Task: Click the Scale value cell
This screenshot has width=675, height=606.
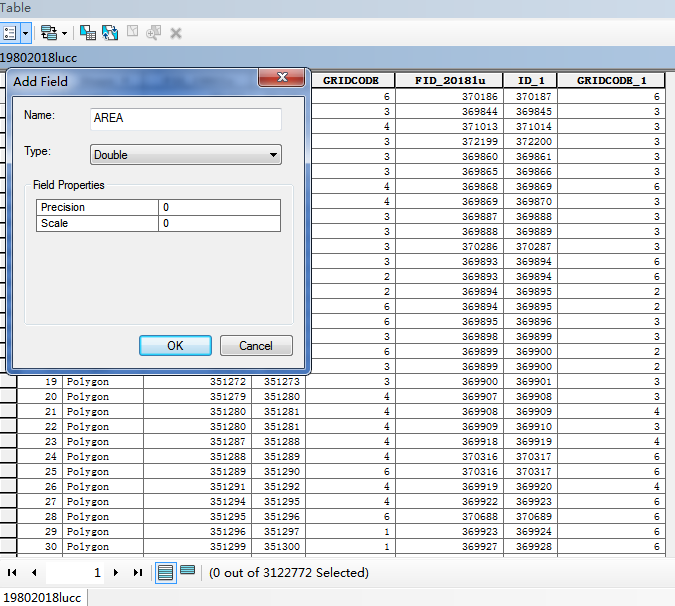Action: click(220, 223)
